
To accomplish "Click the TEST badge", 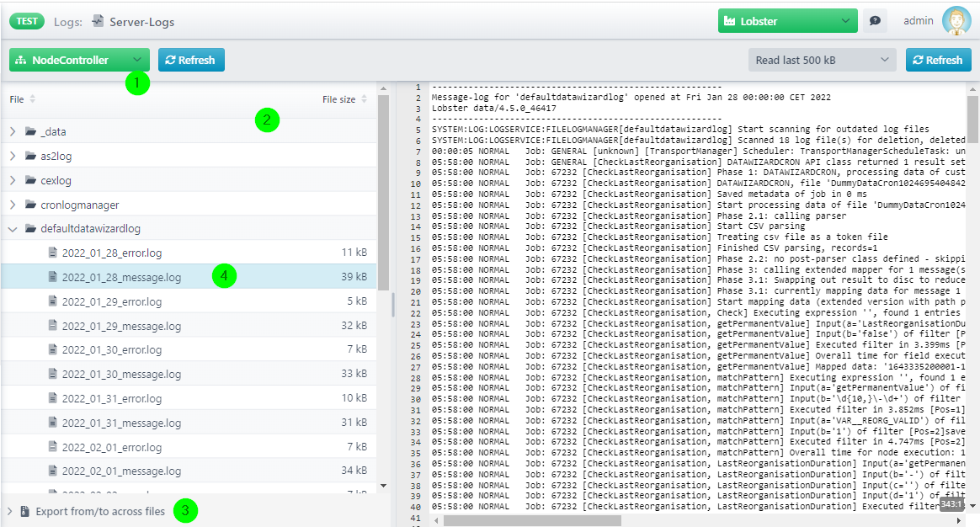I will (27, 21).
